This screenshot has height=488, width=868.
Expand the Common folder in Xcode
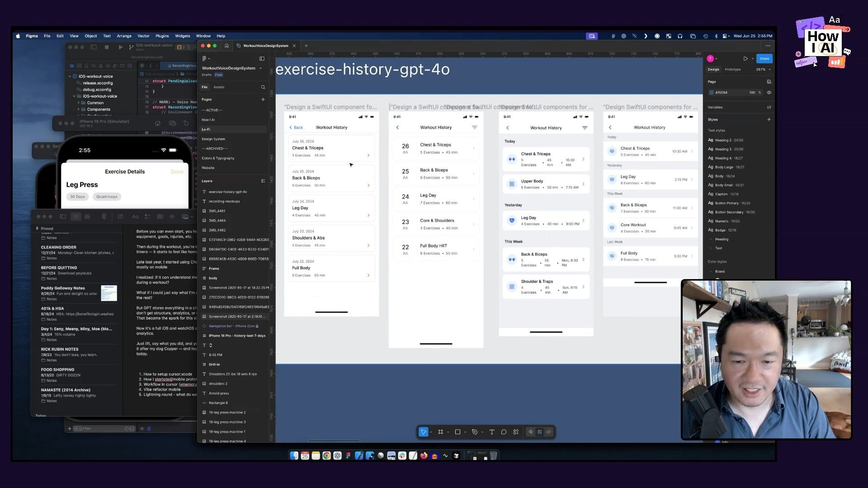[x=78, y=103]
